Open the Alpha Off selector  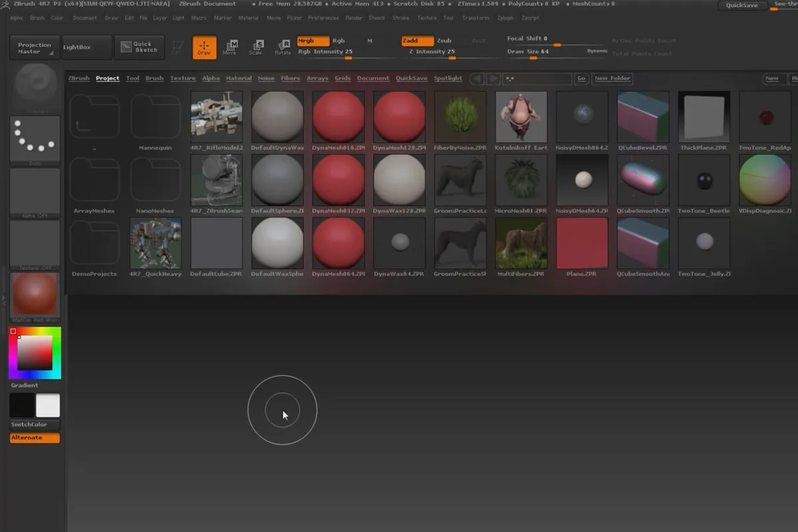point(35,193)
